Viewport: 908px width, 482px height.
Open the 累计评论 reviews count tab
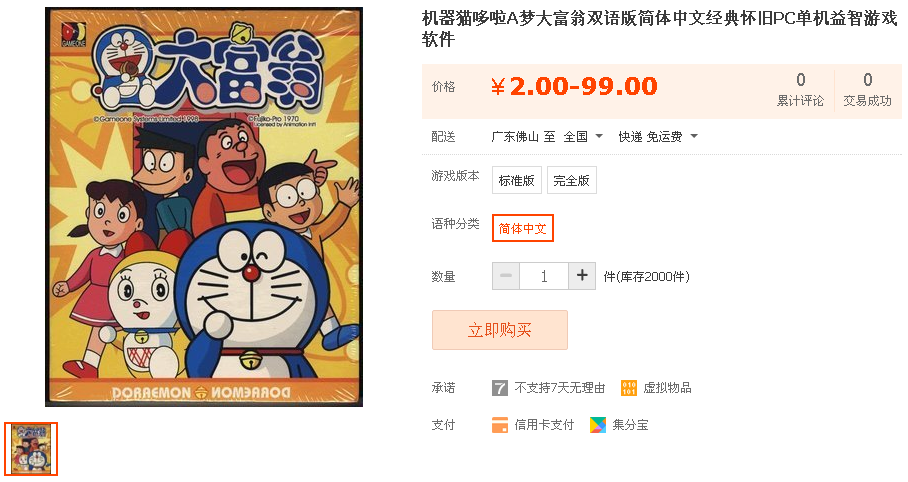[800, 90]
